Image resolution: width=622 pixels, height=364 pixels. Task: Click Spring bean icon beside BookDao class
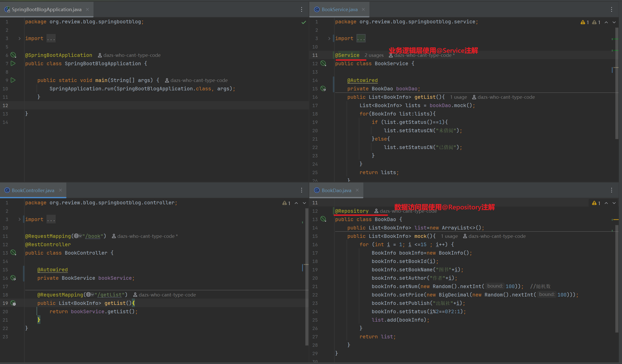323,219
